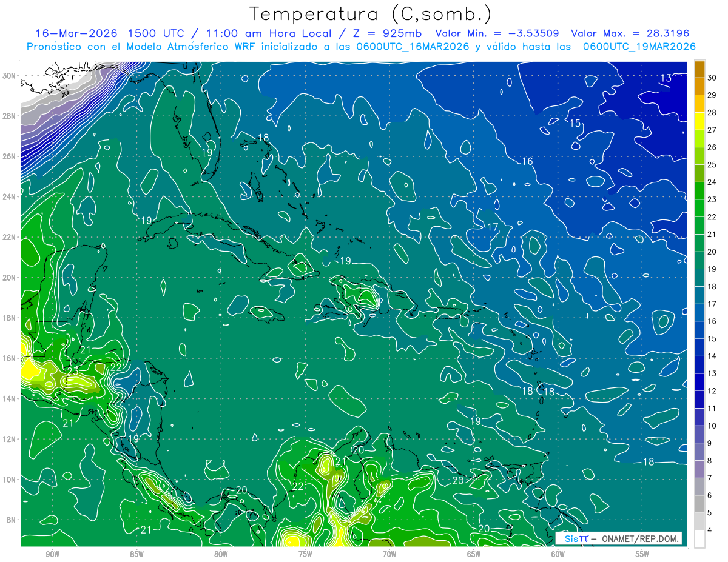The height and width of the screenshot is (562, 728).
Task: Click the '8N' latitude axis label
Action: (x=12, y=520)
